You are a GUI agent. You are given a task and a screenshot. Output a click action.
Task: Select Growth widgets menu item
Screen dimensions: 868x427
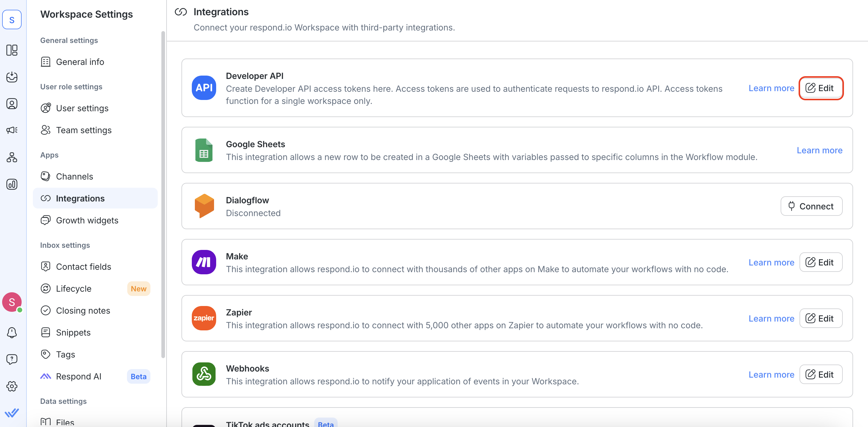point(87,220)
